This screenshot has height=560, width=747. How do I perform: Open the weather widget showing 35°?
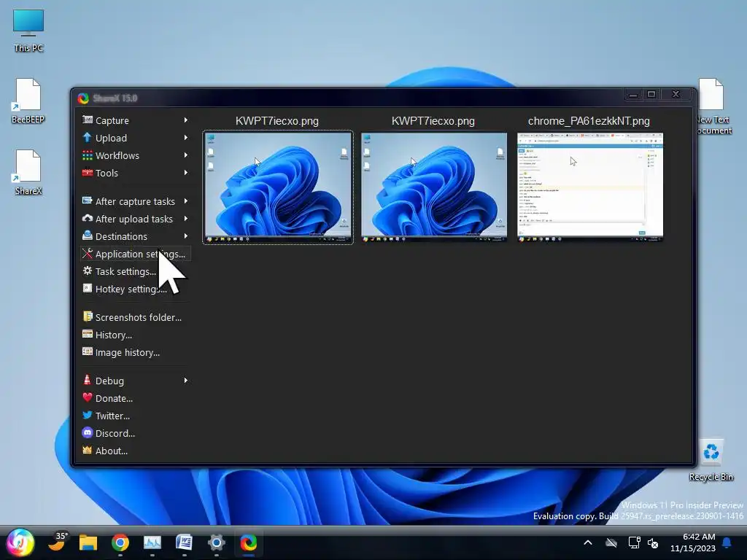click(58, 542)
